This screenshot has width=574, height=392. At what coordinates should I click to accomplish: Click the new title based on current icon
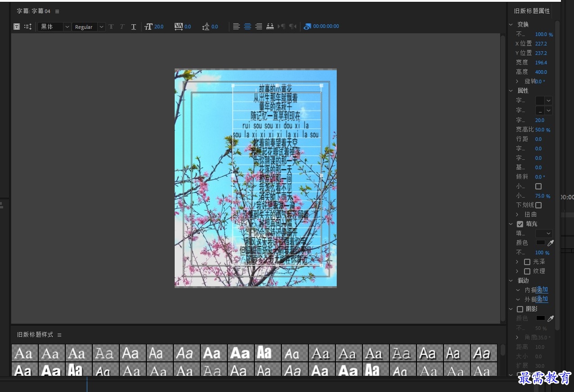coord(17,27)
